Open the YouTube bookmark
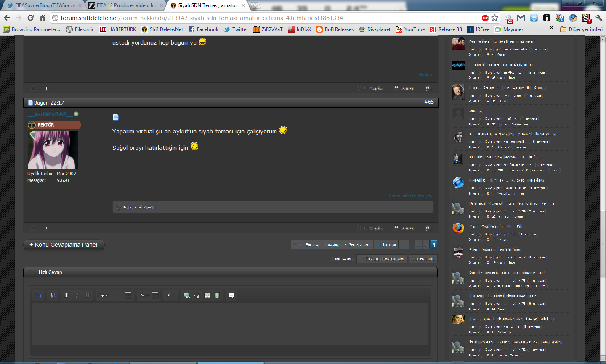This screenshot has width=606, height=364. [x=410, y=29]
